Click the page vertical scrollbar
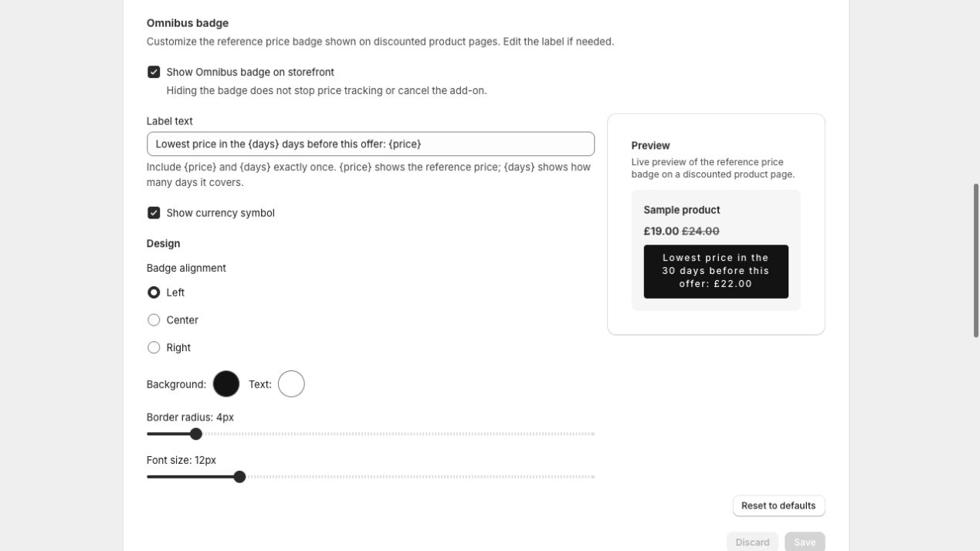This screenshot has height=551, width=980. [x=976, y=260]
